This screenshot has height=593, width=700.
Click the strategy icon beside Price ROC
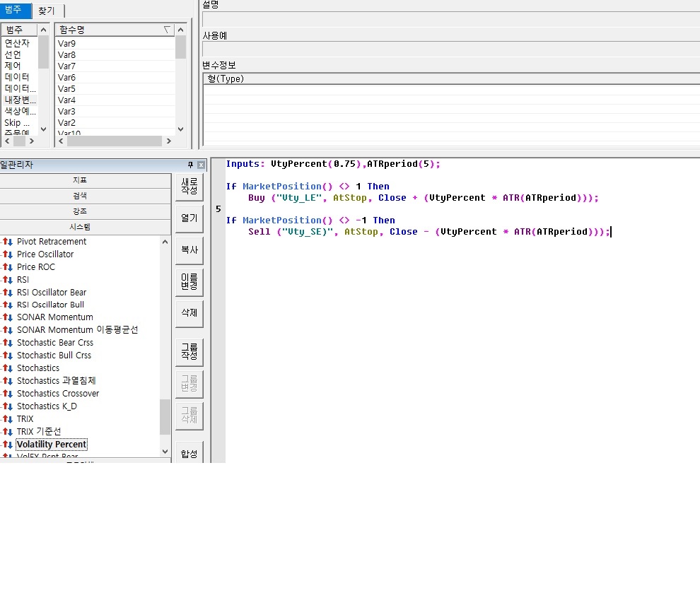point(8,267)
